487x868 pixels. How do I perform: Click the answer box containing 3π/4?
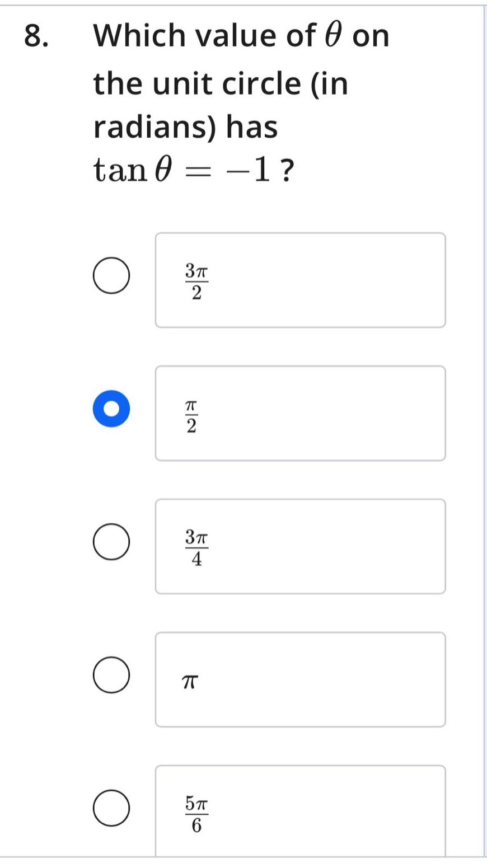(x=301, y=547)
